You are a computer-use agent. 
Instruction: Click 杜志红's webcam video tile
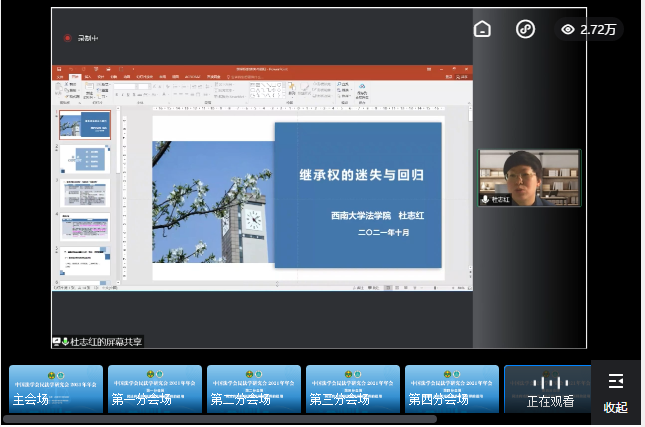coord(529,177)
